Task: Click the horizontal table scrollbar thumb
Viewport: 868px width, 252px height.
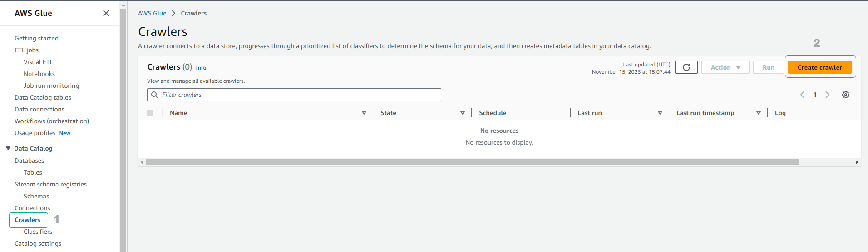Action: 472,162
